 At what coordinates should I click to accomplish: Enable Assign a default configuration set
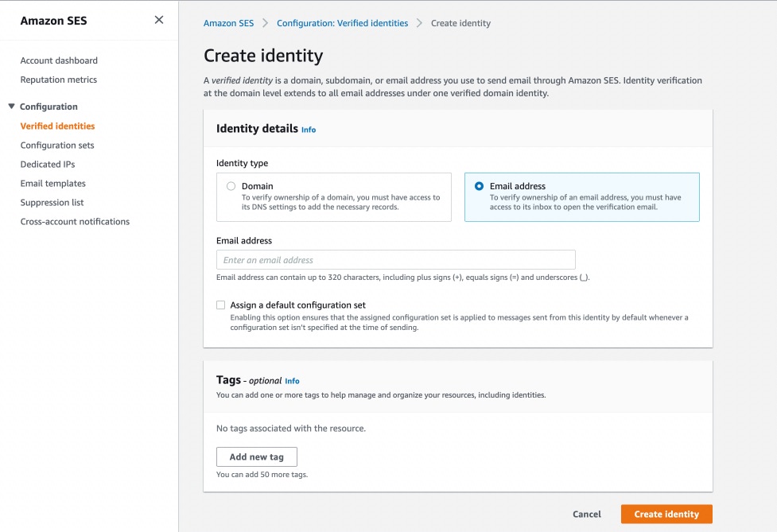coord(220,305)
